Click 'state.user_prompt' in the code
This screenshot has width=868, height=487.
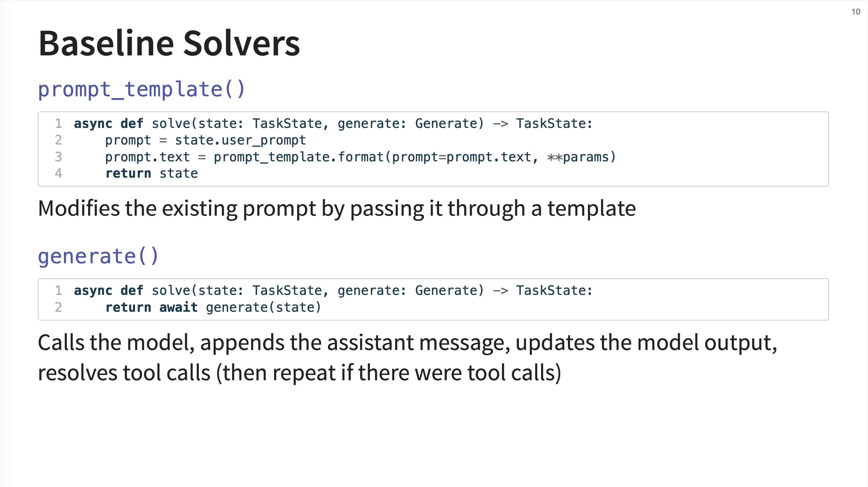240,140
